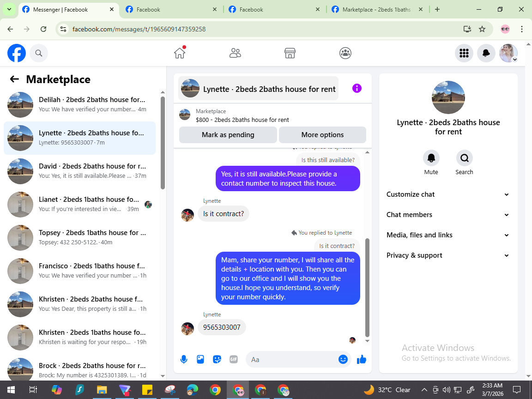This screenshot has height=399, width=532.
Task: Click the message input field Aa
Action: point(292,359)
